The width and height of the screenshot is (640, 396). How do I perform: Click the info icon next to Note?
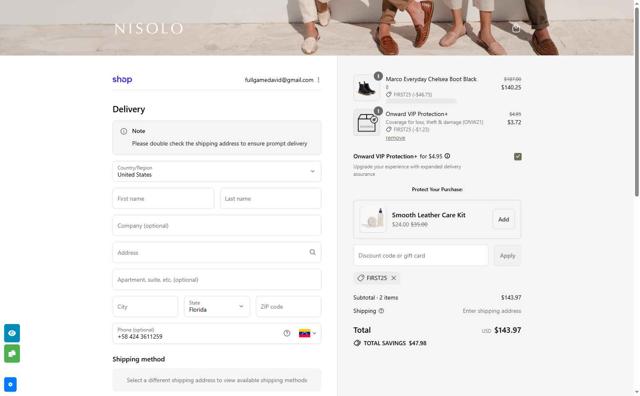point(124,131)
